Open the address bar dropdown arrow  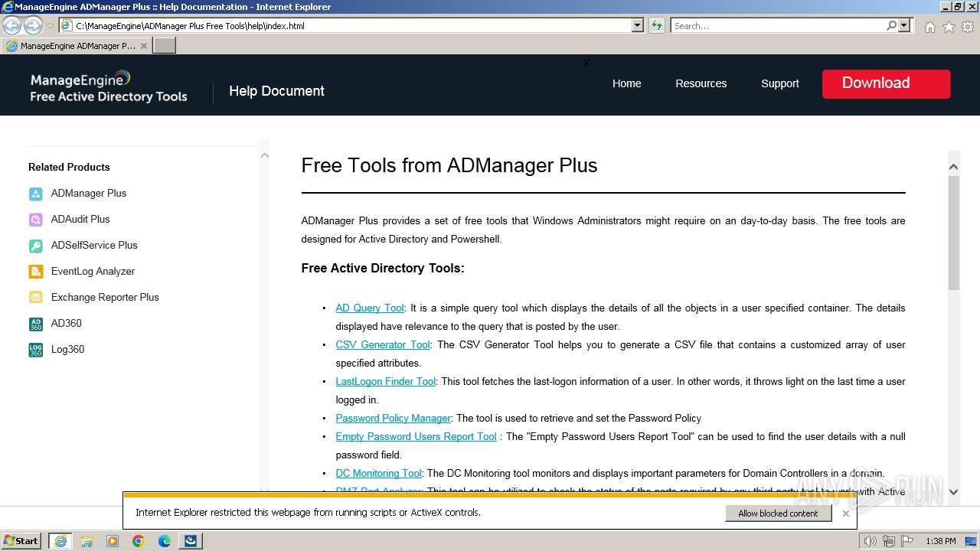coord(638,25)
